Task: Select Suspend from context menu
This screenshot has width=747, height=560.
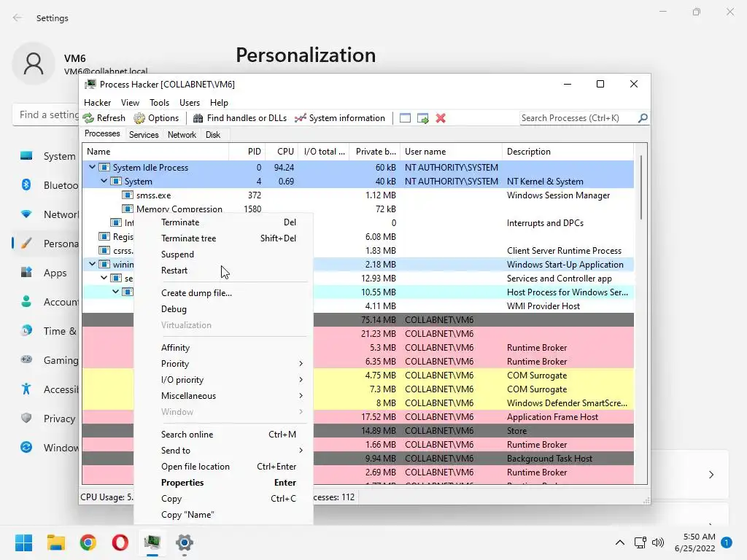Action: coord(223,254)
